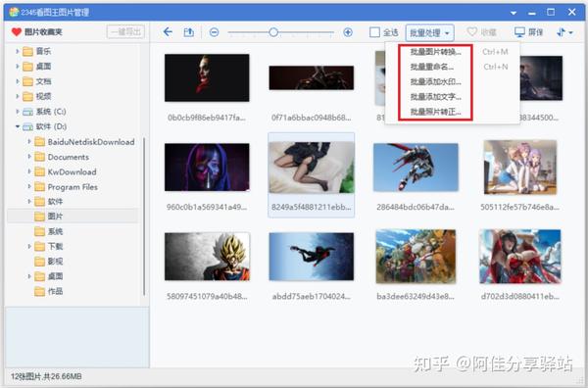Expand the 下载 folder arrow
This screenshot has width=588, height=388.
pos(29,246)
